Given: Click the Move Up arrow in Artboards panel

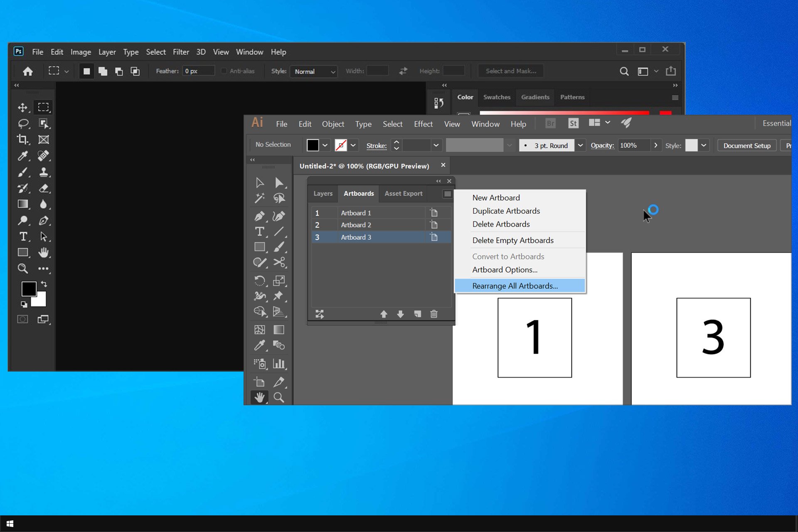Looking at the screenshot, I should pos(384,314).
